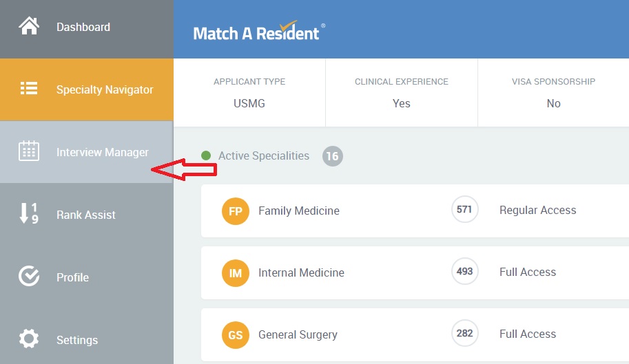629x364 pixels.
Task: Open Interview Manager in sidebar
Action: pos(87,152)
